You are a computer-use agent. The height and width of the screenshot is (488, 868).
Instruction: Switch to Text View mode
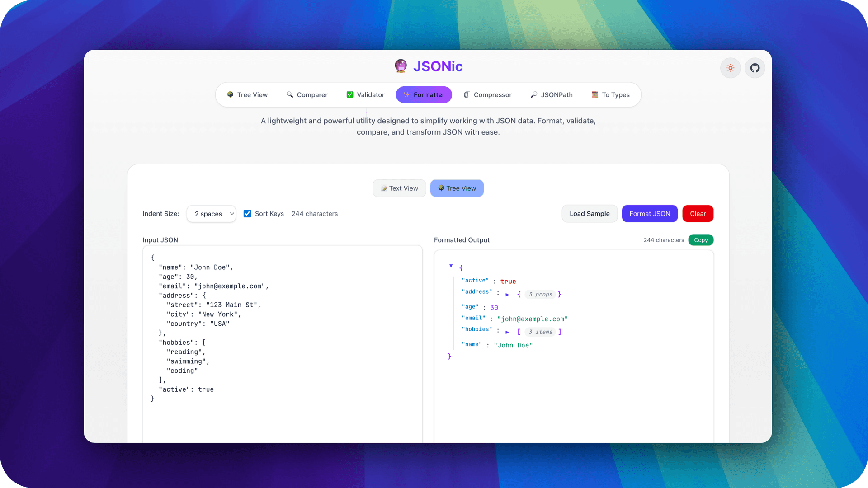[399, 188]
